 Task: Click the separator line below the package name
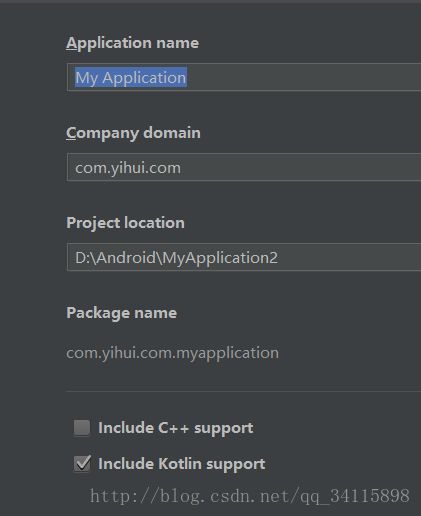click(x=244, y=391)
